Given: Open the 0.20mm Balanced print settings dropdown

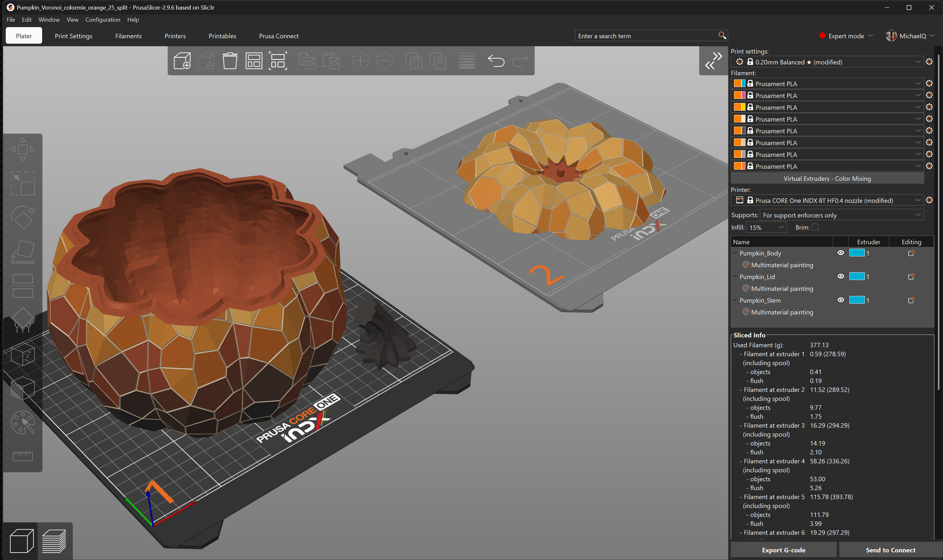Looking at the screenshot, I should (x=827, y=62).
